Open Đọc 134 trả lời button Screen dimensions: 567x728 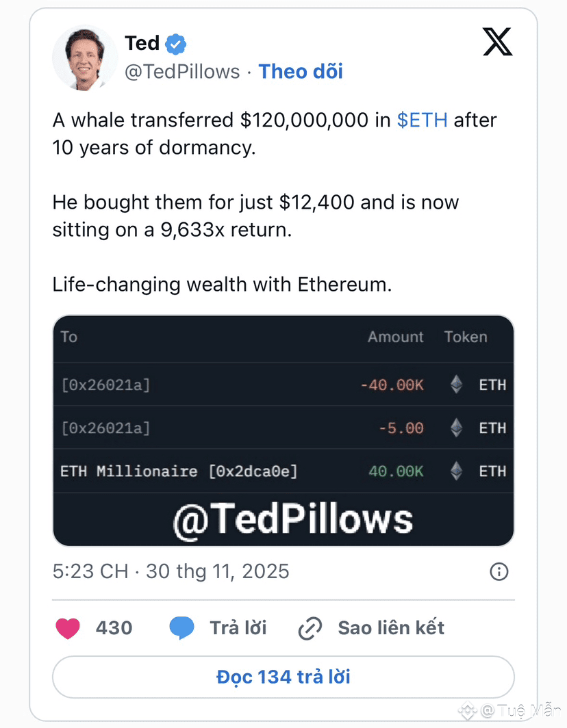pyautogui.click(x=283, y=677)
